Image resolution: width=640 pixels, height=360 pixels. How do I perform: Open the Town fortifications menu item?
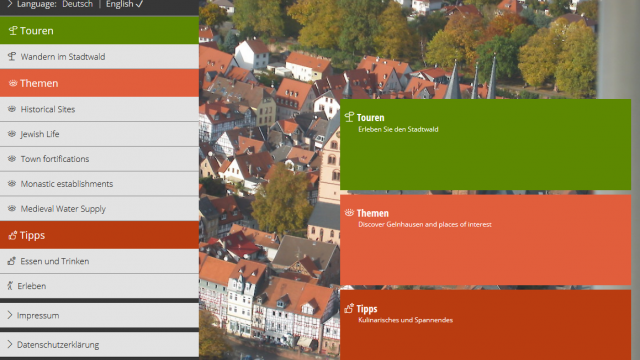(x=99, y=159)
